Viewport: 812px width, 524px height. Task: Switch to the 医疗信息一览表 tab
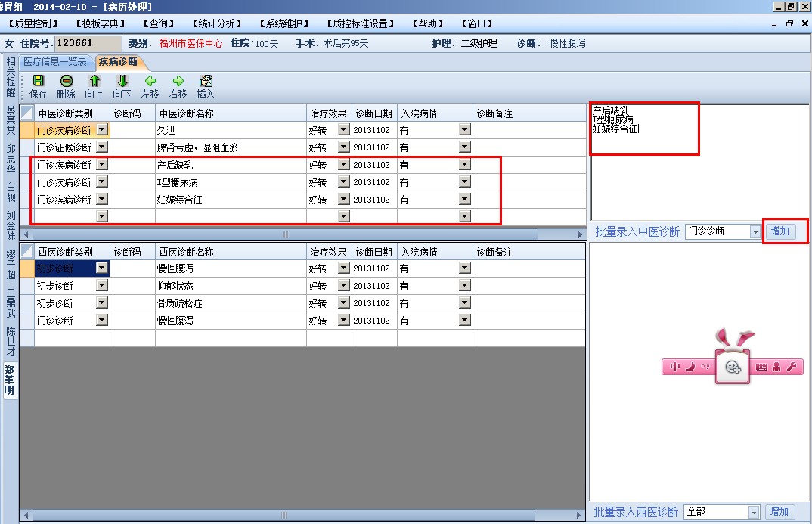[55, 61]
